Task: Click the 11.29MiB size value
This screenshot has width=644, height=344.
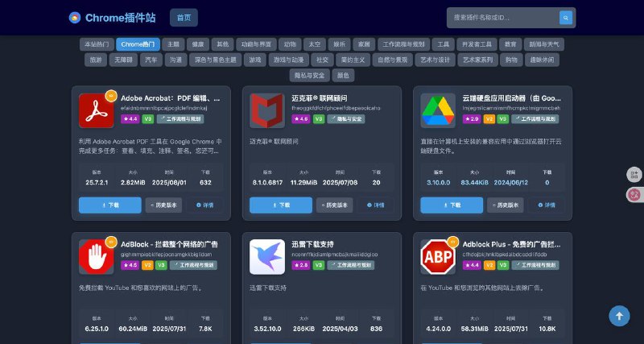Action: pos(303,183)
